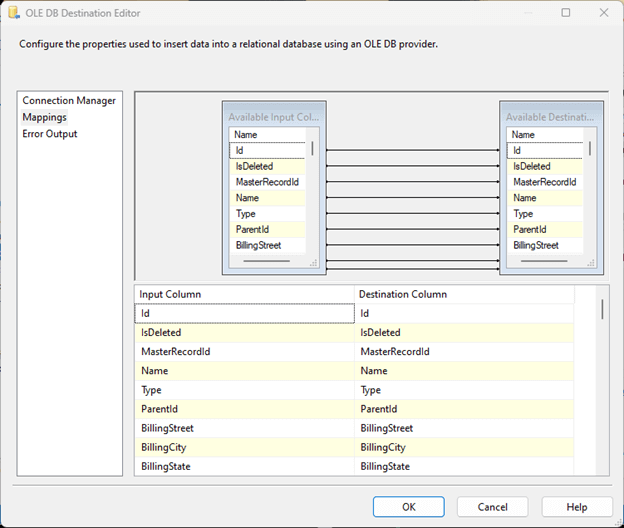Click resize grip of Available Input Columns box
624x528 pixels.
coord(314,263)
